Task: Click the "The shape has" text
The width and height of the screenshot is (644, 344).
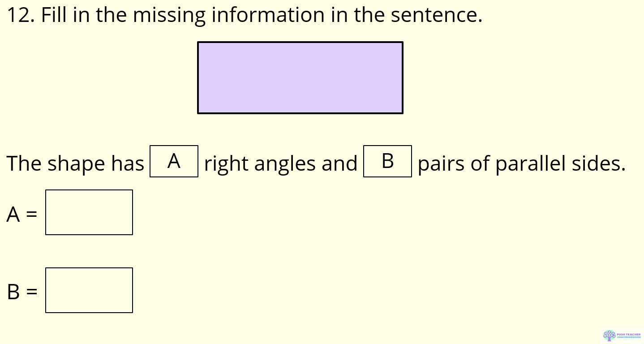Action: (75, 163)
